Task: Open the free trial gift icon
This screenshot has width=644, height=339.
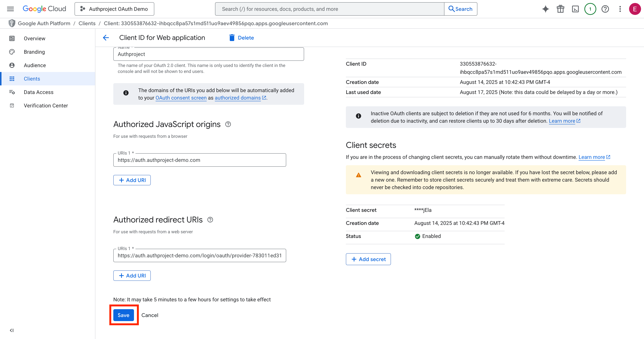Action: click(560, 9)
